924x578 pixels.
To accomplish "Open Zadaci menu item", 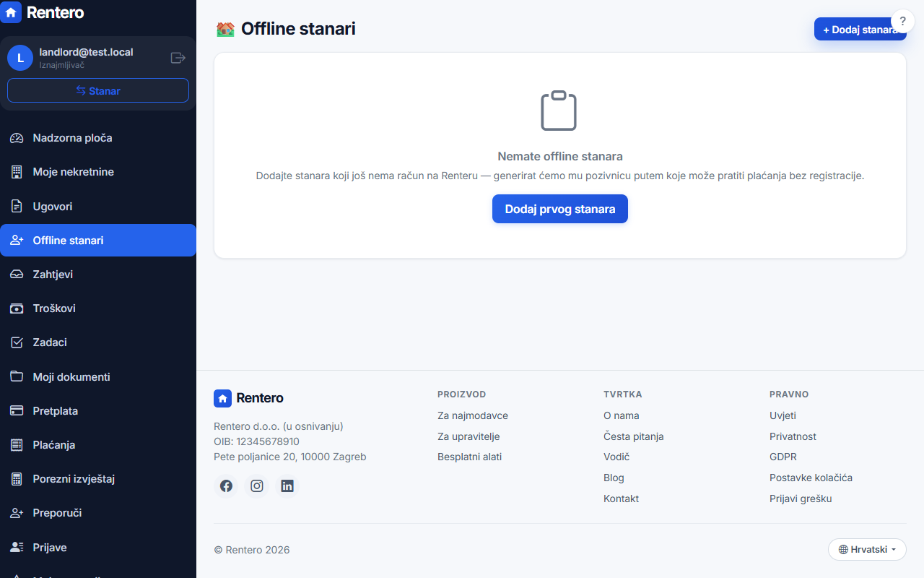I will (98, 342).
